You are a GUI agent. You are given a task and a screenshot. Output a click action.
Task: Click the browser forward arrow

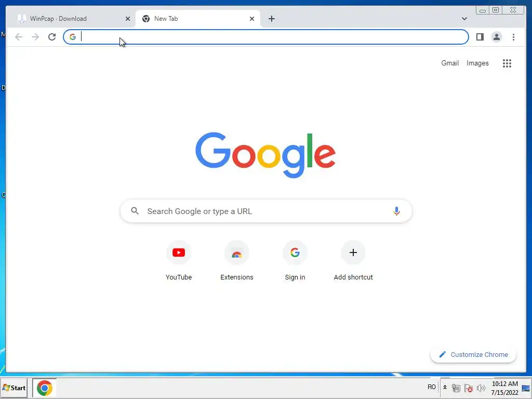[x=35, y=37]
